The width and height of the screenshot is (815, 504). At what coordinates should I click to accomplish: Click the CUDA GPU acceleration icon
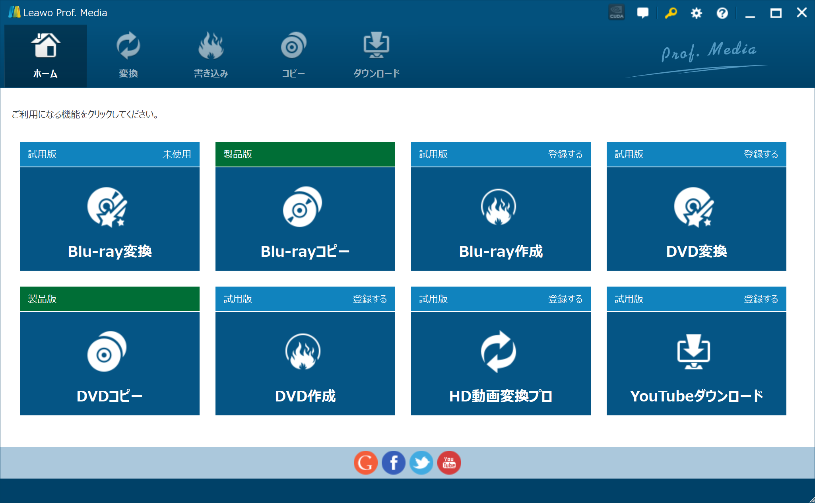617,13
